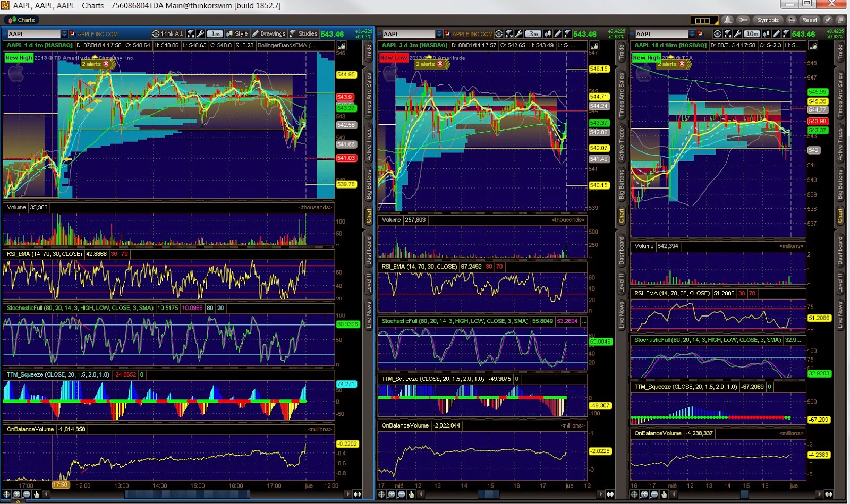The height and width of the screenshot is (504, 850).
Task: Open the alerts bell icon
Action: (x=727, y=20)
